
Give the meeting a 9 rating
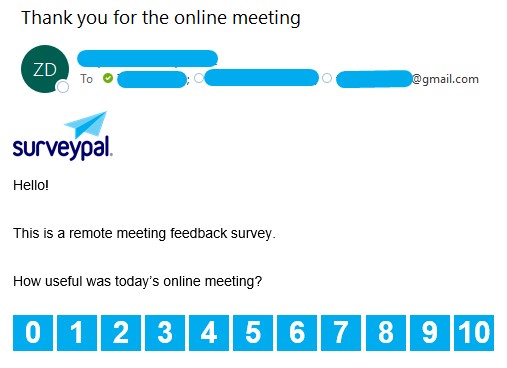[430, 333]
